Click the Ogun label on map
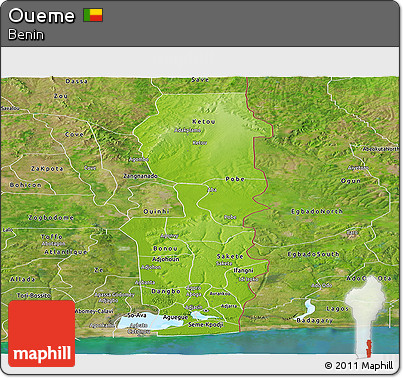The width and height of the screenshot is (403, 378). tap(351, 181)
